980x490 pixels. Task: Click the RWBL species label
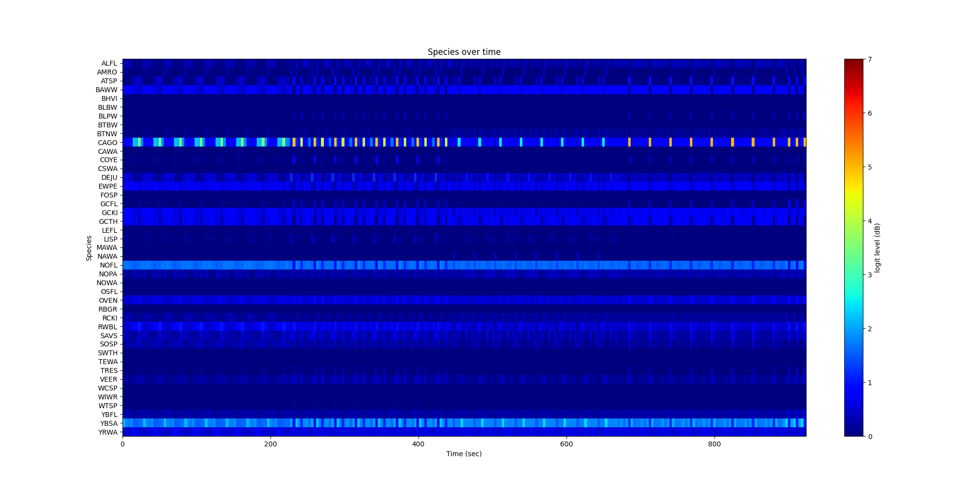click(x=107, y=327)
